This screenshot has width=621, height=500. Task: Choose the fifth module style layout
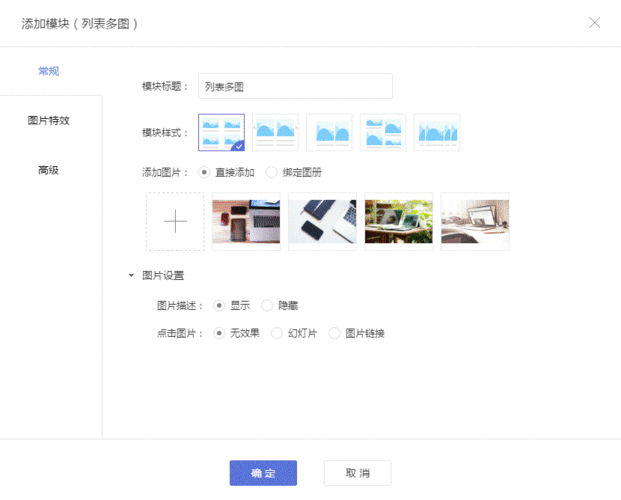(437, 132)
